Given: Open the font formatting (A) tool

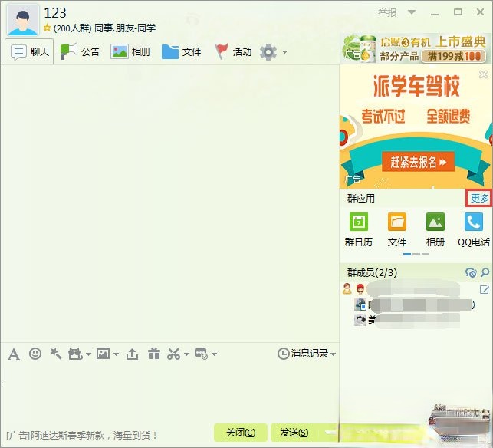Looking at the screenshot, I should pos(14,354).
